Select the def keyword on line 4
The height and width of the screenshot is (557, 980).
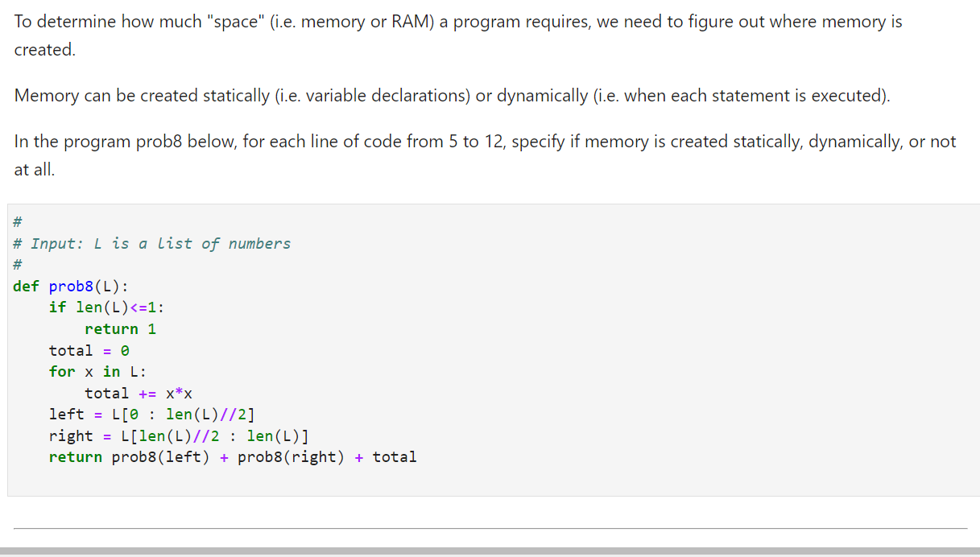[x=26, y=286]
